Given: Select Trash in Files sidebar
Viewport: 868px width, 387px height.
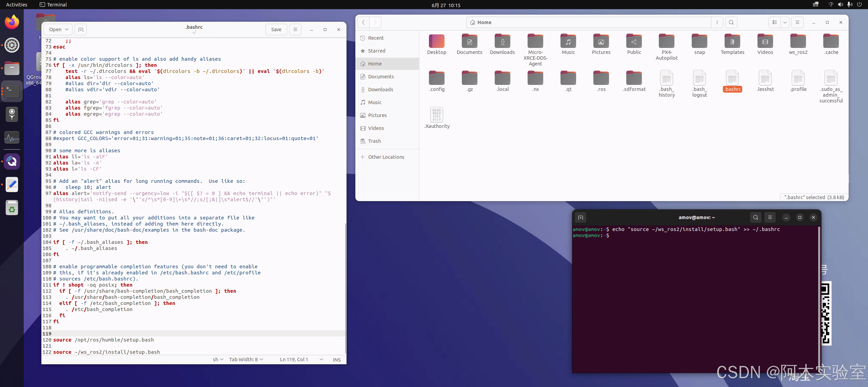Looking at the screenshot, I should click(374, 141).
